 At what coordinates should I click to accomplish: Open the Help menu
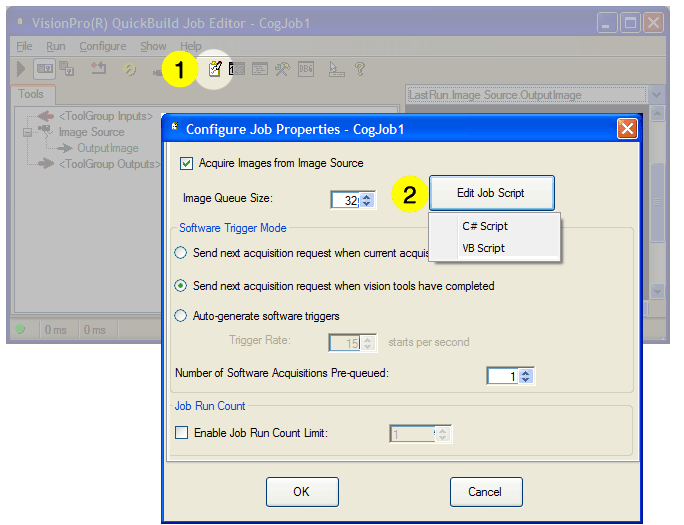point(191,46)
